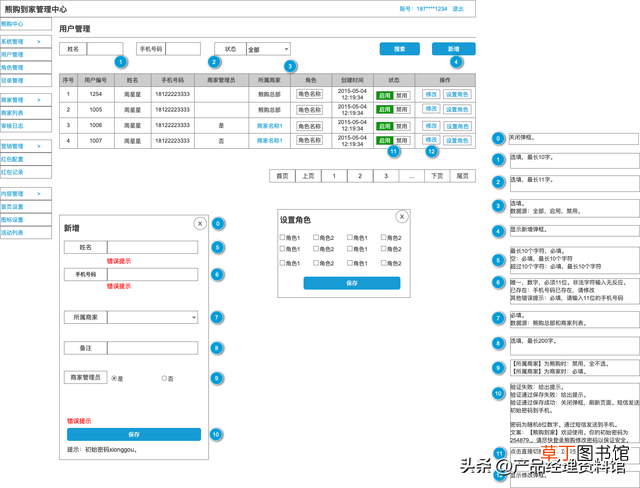Viewport: 640px width, 488px height.
Task: Click 设置角色 for user 1006
Action: tap(457, 126)
